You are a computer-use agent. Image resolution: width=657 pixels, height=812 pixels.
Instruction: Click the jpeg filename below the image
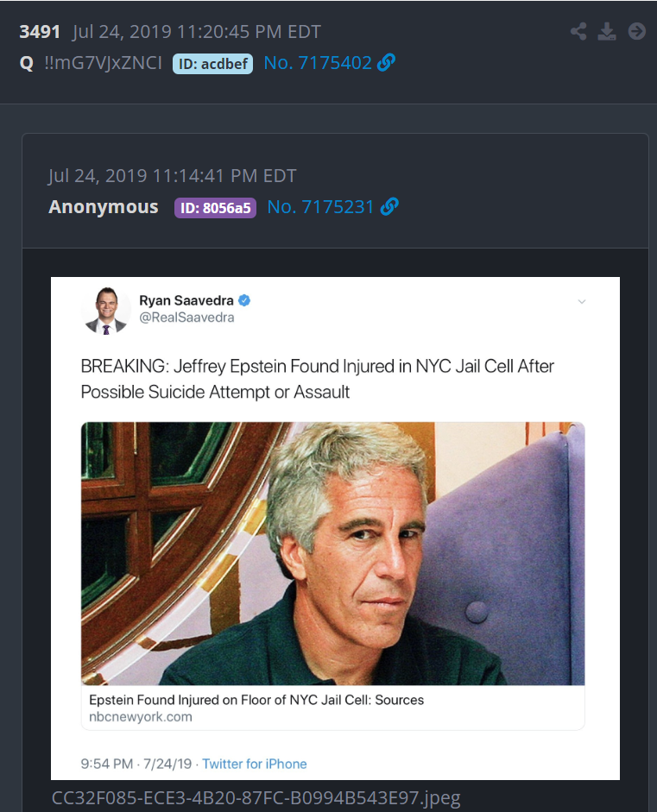tap(256, 797)
